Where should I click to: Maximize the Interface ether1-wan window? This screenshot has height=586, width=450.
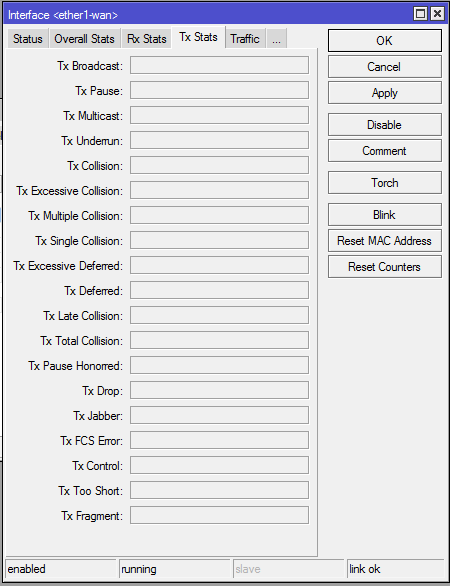(421, 14)
